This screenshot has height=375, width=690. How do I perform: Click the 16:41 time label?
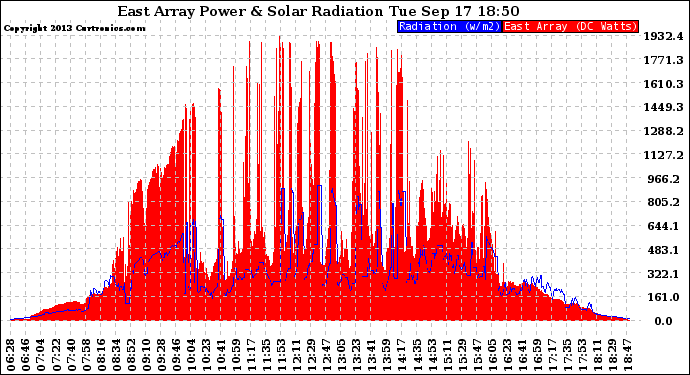pos(523,354)
